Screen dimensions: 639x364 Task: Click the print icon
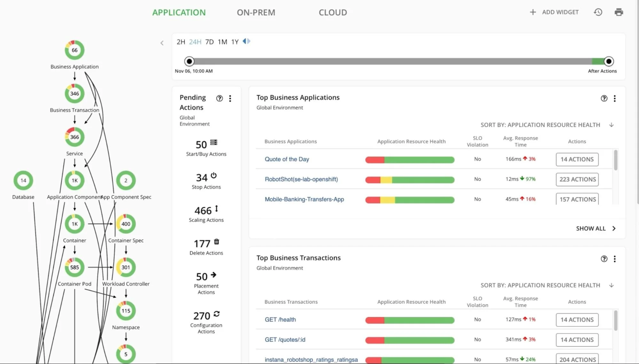click(619, 12)
